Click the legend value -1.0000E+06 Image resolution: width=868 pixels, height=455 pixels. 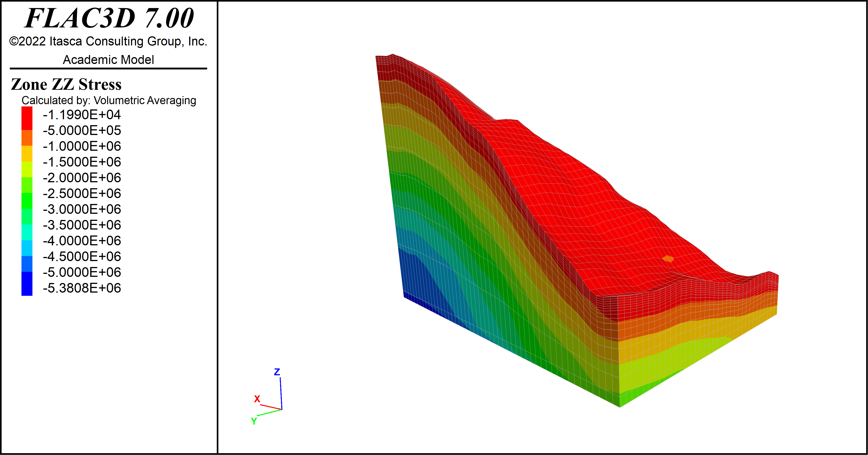82,146
